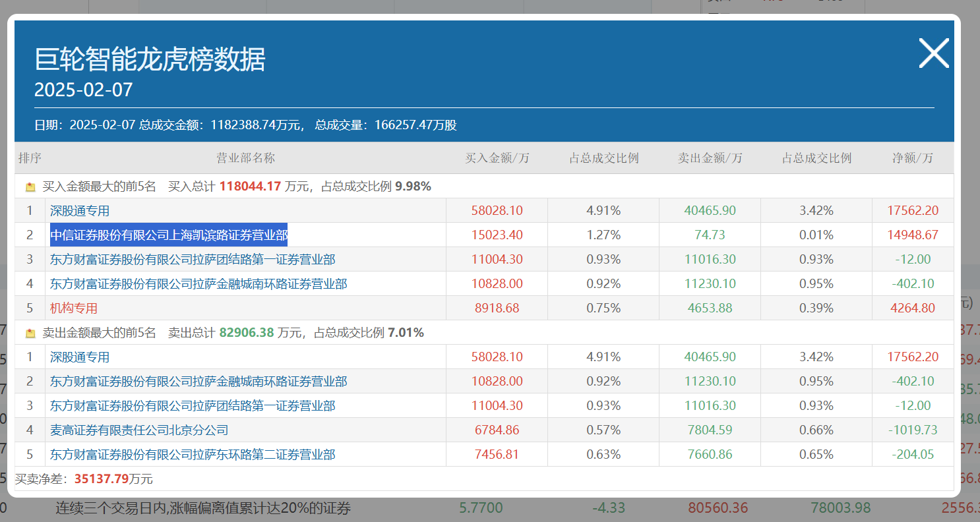Click buy amount 15023.40 in 中信证券 row
Image resolution: width=980 pixels, height=522 pixels.
[x=497, y=235]
